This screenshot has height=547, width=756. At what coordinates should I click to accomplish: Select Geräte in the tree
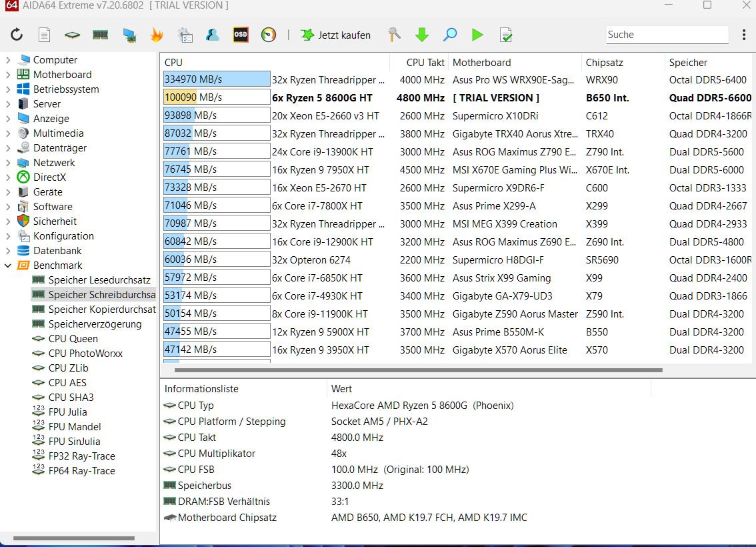pos(48,192)
